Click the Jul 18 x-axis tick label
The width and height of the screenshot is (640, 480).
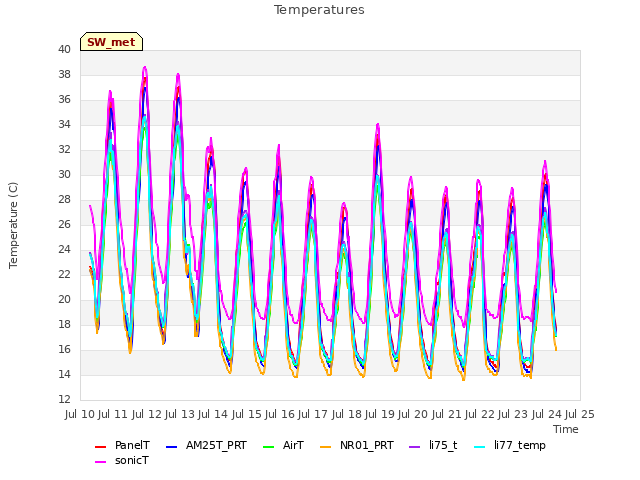[347, 414]
